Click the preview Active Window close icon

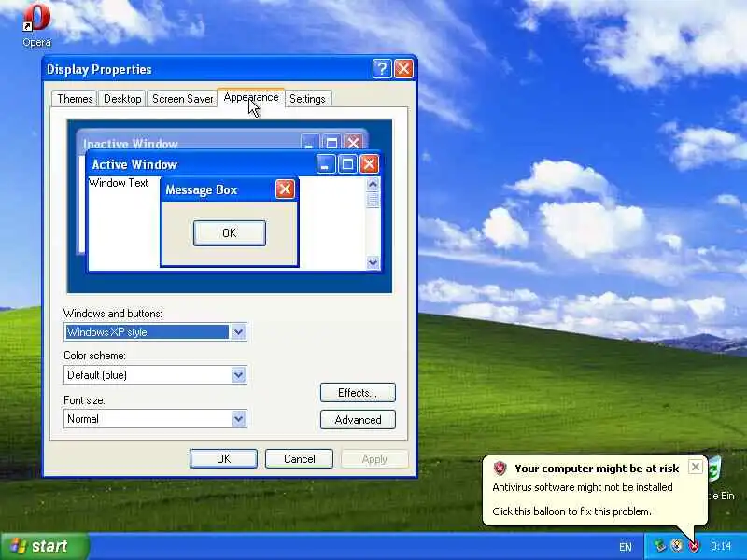(x=369, y=164)
